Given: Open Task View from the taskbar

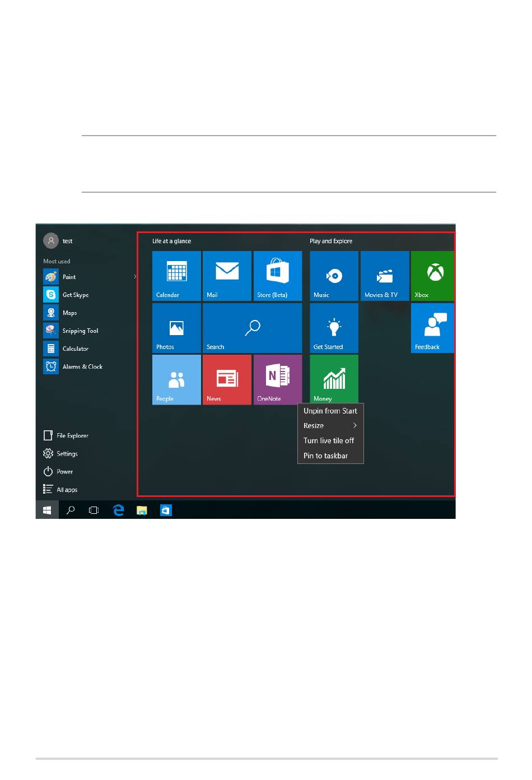Looking at the screenshot, I should [94, 510].
